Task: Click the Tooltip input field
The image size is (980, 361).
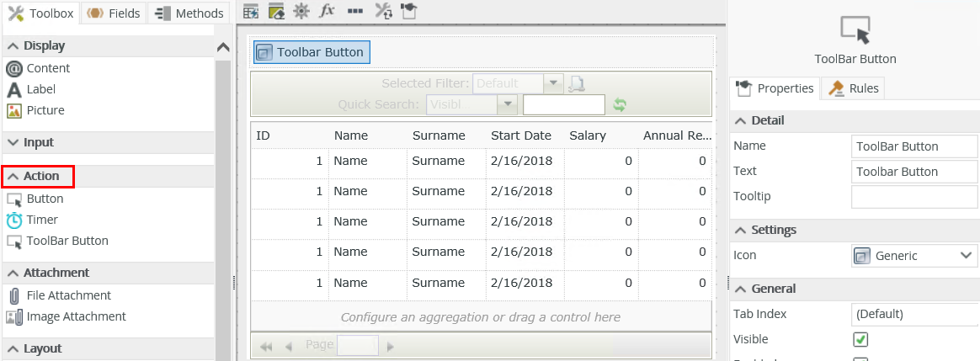Action: click(914, 197)
